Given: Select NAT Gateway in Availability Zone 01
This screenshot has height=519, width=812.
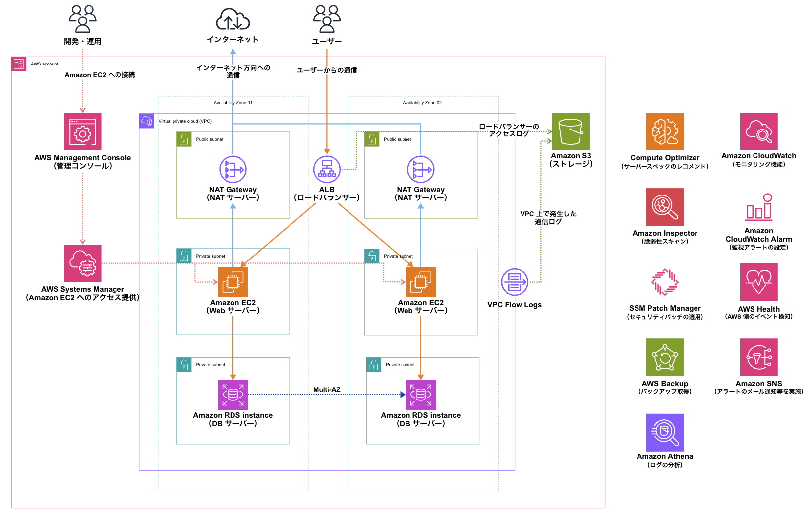Looking at the screenshot, I should pos(233,169).
